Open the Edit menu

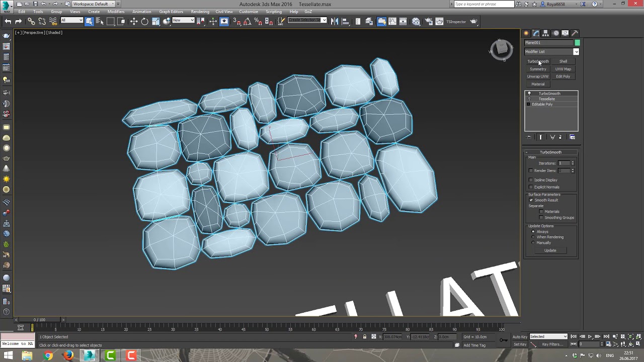point(22,12)
